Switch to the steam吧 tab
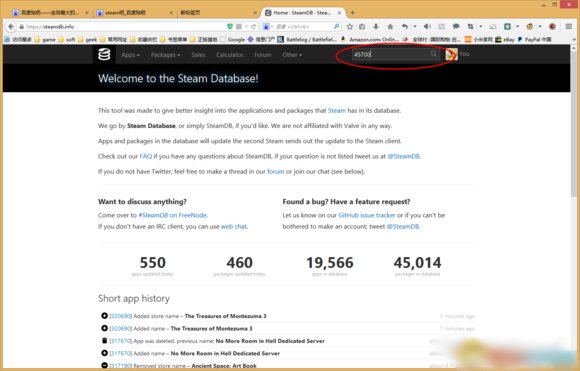 135,13
